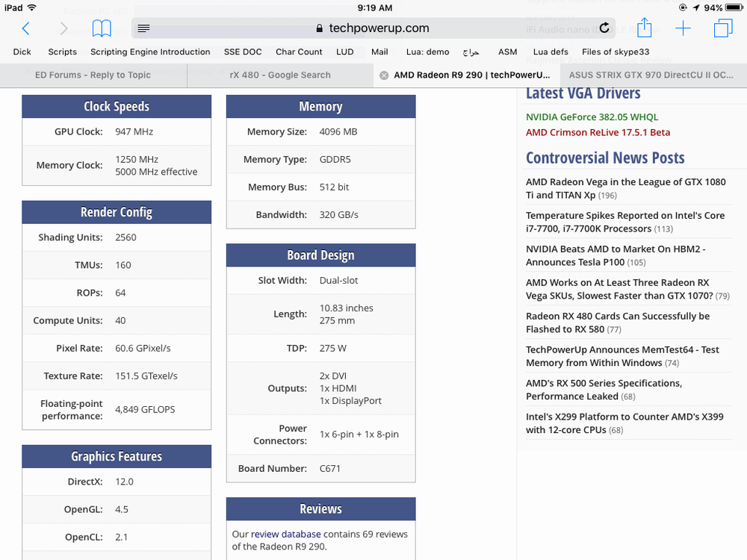Tap the Board Design table header

click(320, 255)
